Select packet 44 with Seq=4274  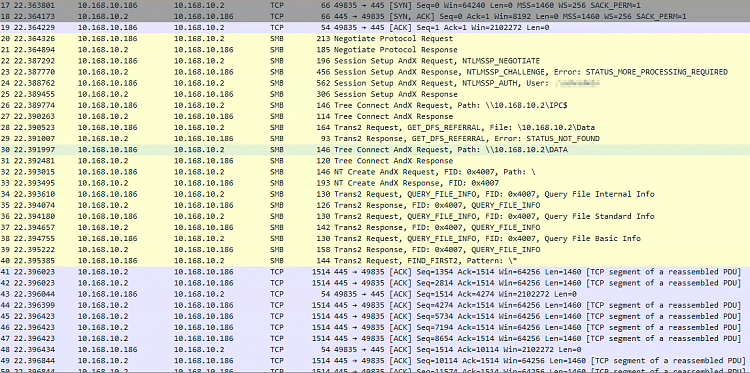pos(375,305)
